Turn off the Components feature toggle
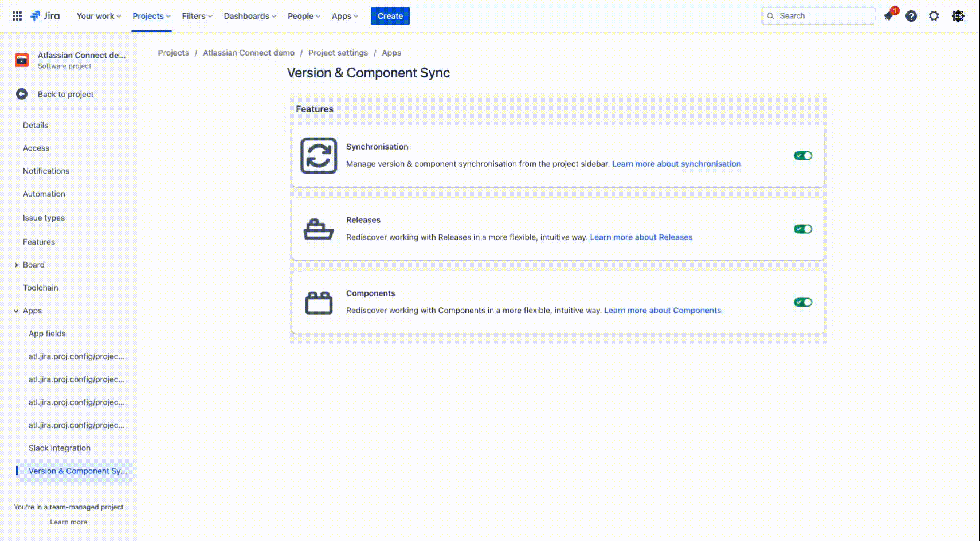Screen dimensions: 980x541 point(803,302)
